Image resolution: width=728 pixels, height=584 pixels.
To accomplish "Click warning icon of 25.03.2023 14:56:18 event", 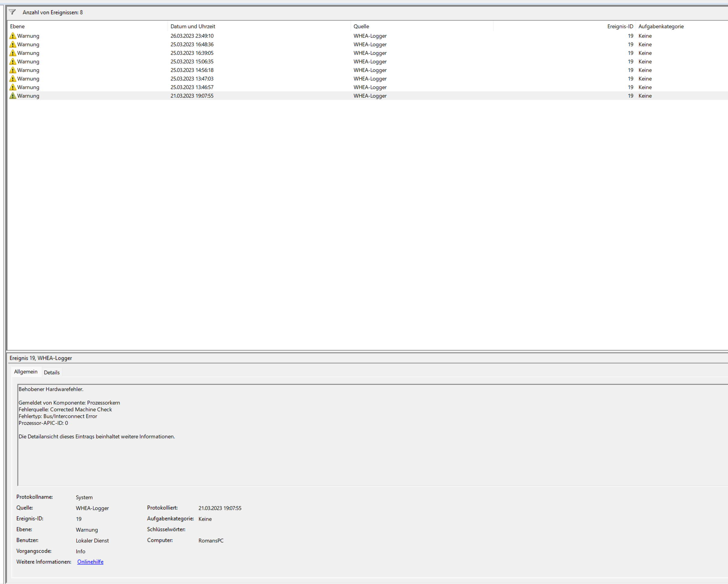I will click(13, 70).
